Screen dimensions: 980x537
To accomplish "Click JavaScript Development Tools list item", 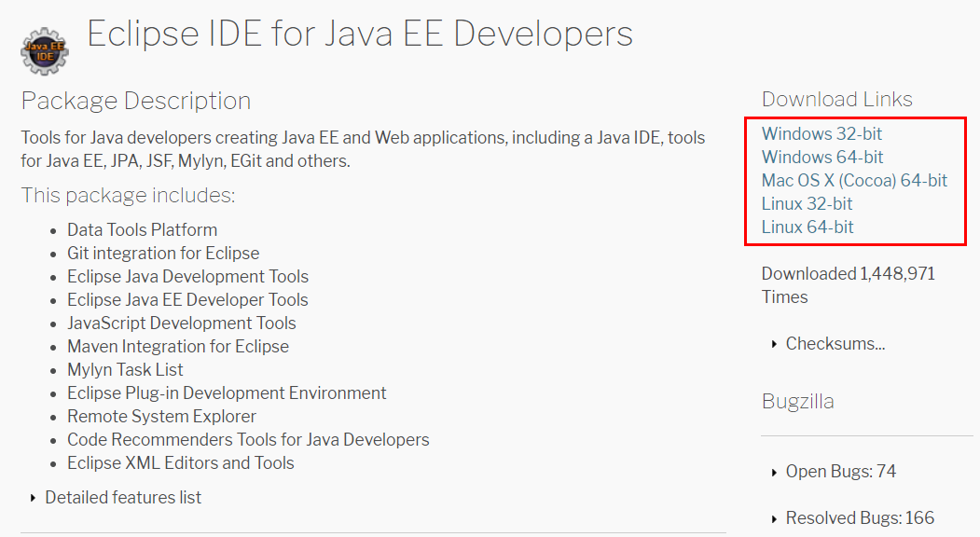I will click(x=181, y=324).
